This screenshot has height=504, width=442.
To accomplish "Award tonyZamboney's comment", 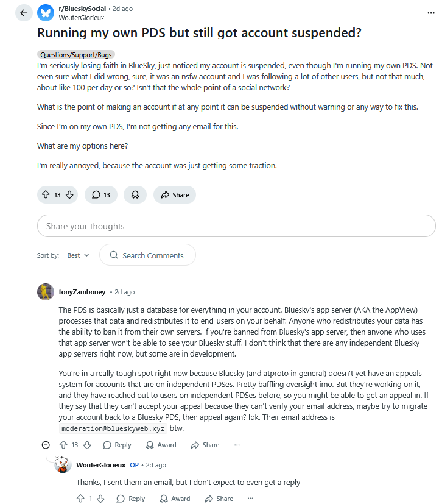I will (161, 445).
